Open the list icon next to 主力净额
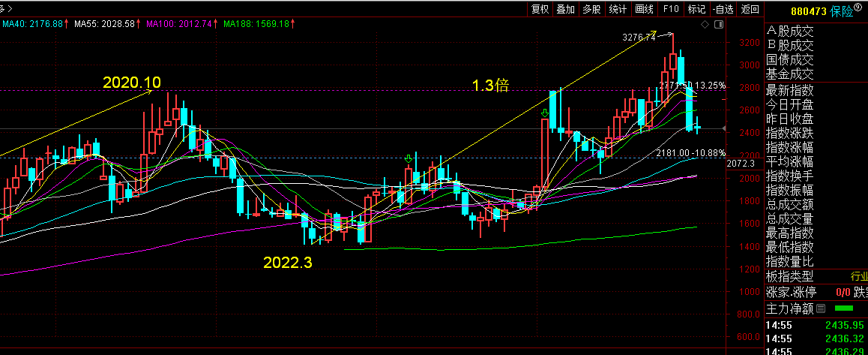This screenshot has height=355, width=868. coord(821,308)
